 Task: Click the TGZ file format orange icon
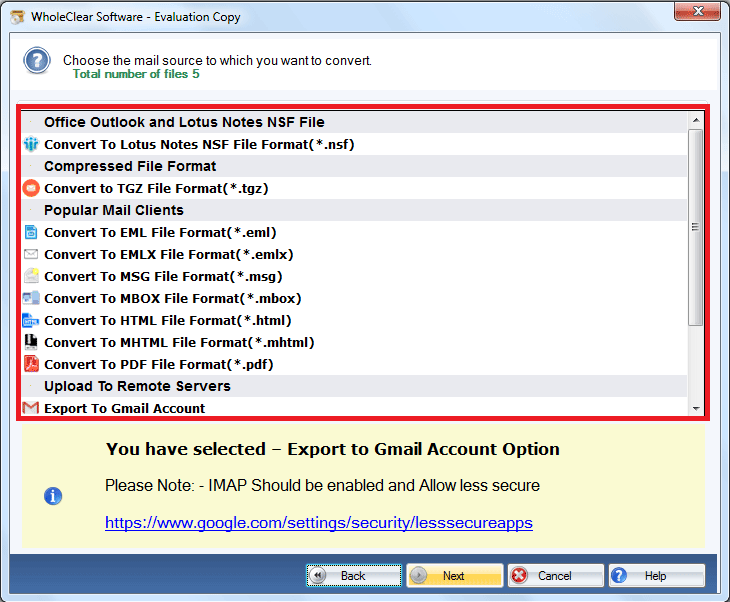click(x=31, y=188)
